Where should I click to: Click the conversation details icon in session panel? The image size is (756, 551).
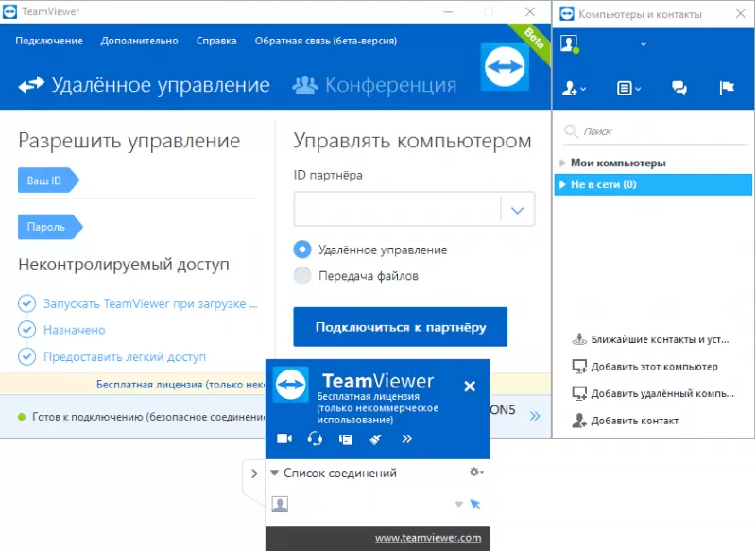click(346, 439)
